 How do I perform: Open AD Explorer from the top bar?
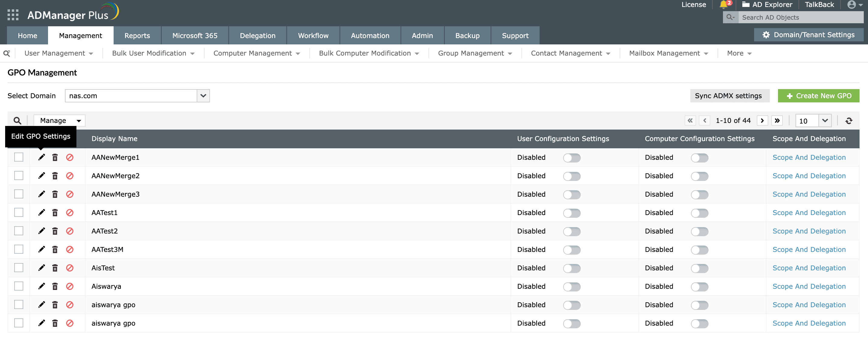click(767, 5)
